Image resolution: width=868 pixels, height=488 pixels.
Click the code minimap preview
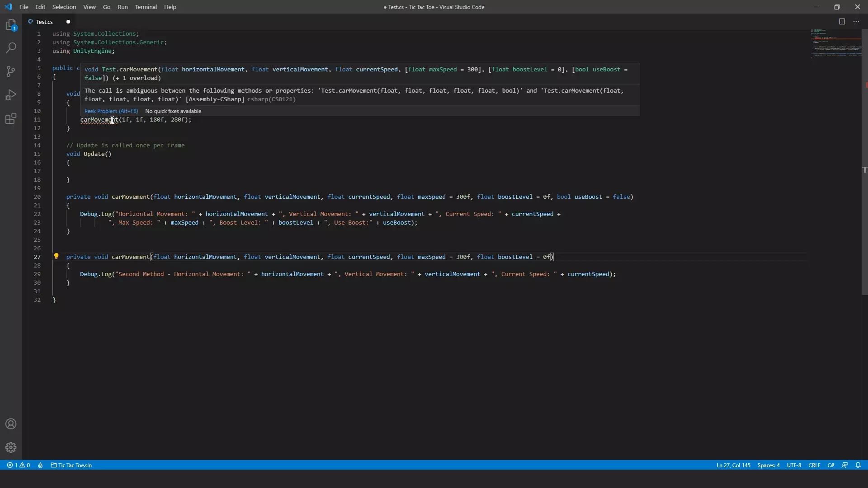click(835, 43)
